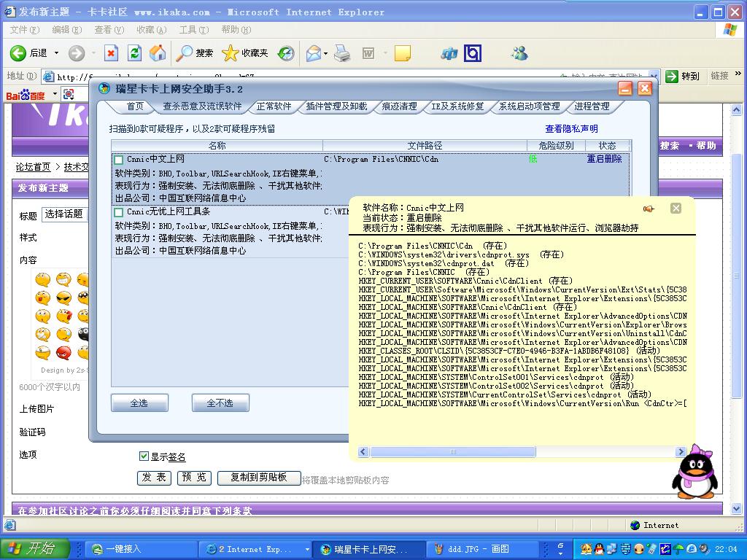Click the 转到 Go button
This screenshot has height=560, width=747.
click(683, 76)
